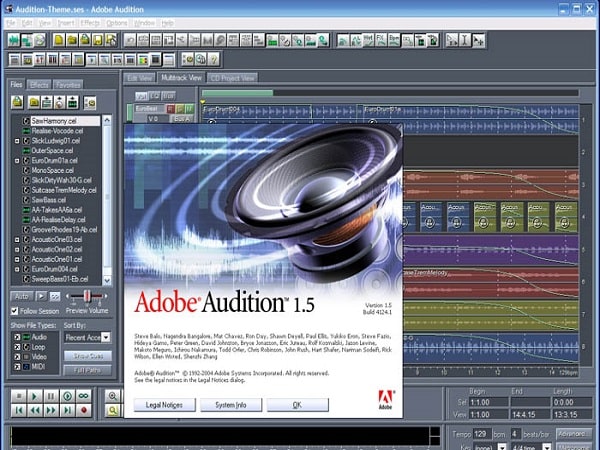
Task: Expand the EuroDrum004.cel file entry
Action: (17, 269)
